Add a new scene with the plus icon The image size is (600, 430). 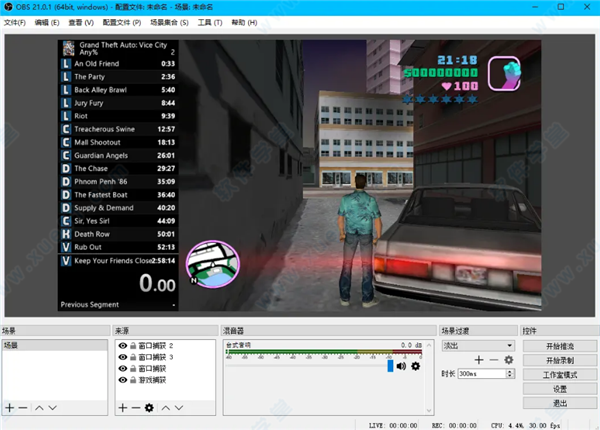pos(9,408)
